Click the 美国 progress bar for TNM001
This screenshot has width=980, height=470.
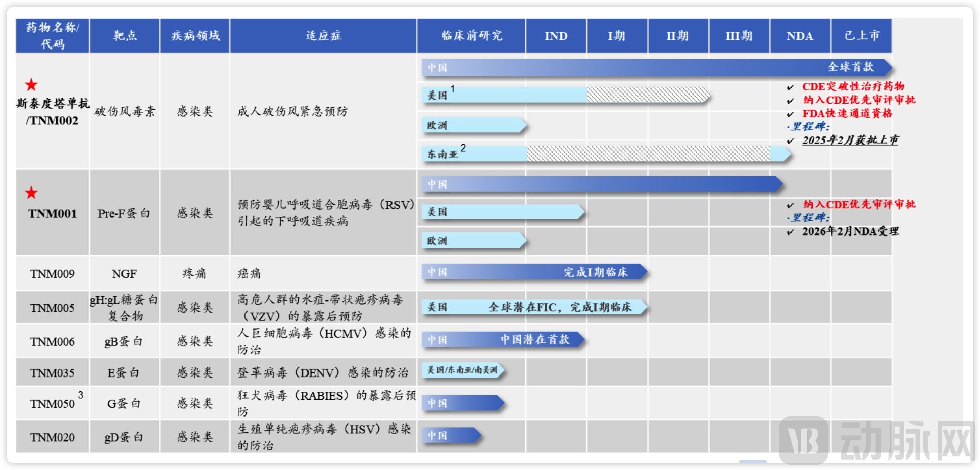coord(503,212)
